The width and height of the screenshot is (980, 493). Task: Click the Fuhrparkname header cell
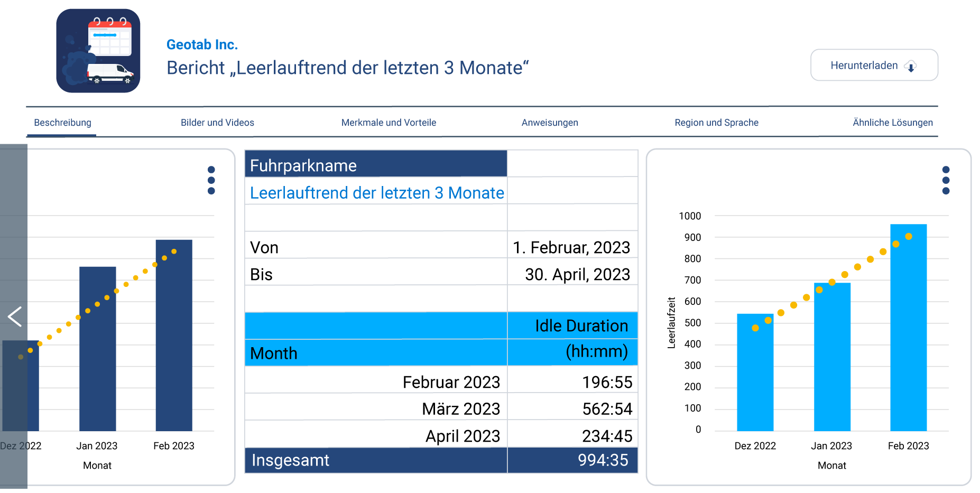coord(376,164)
